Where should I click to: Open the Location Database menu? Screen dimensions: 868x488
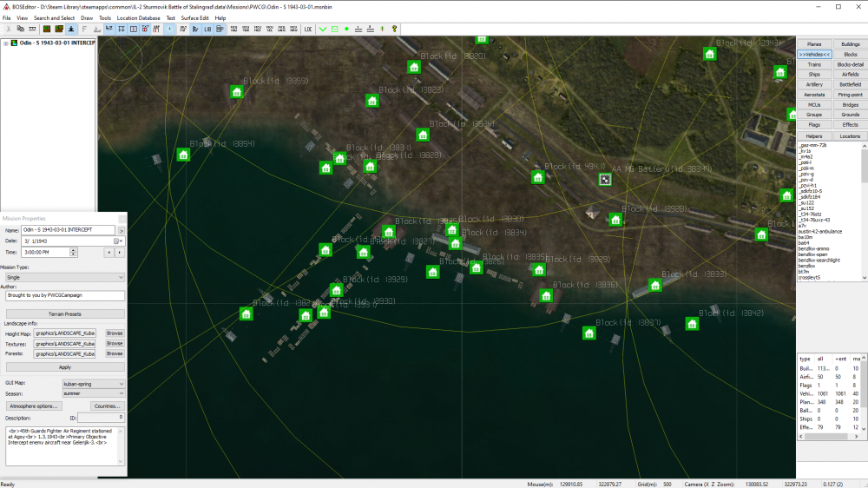(138, 17)
